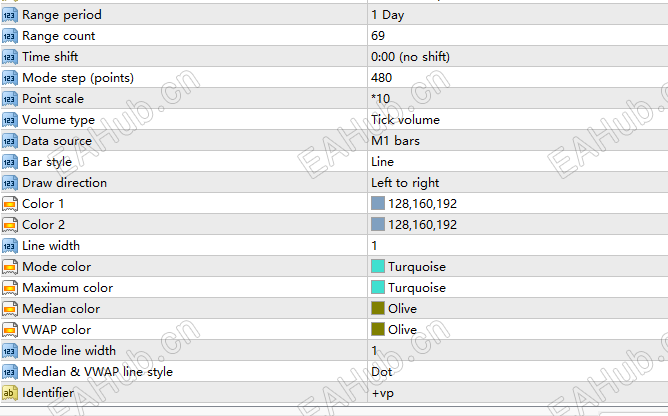Select the Color 2 label

[x=43, y=225]
